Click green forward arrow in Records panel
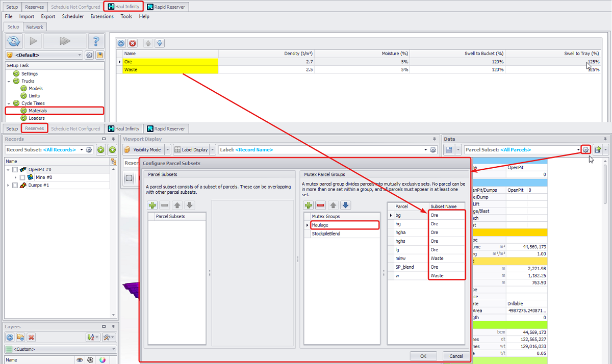Screen dimensions: 612x364 tap(112, 150)
